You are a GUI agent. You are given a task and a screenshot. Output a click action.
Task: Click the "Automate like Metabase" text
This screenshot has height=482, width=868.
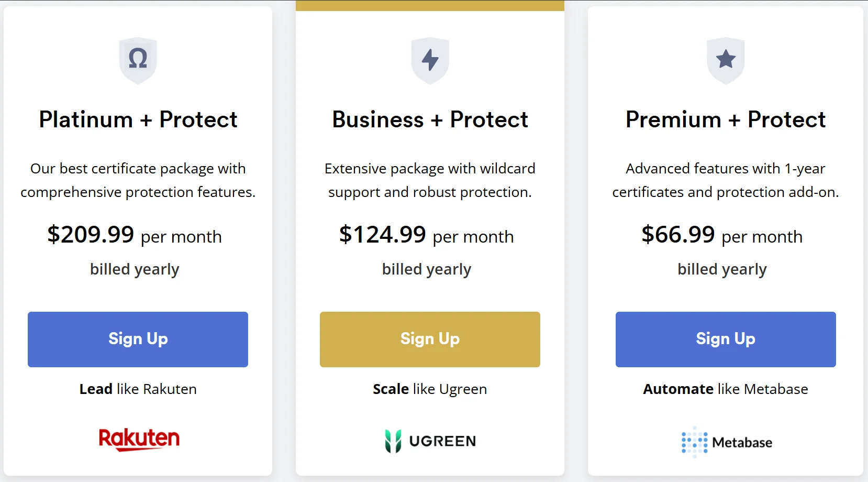point(726,389)
